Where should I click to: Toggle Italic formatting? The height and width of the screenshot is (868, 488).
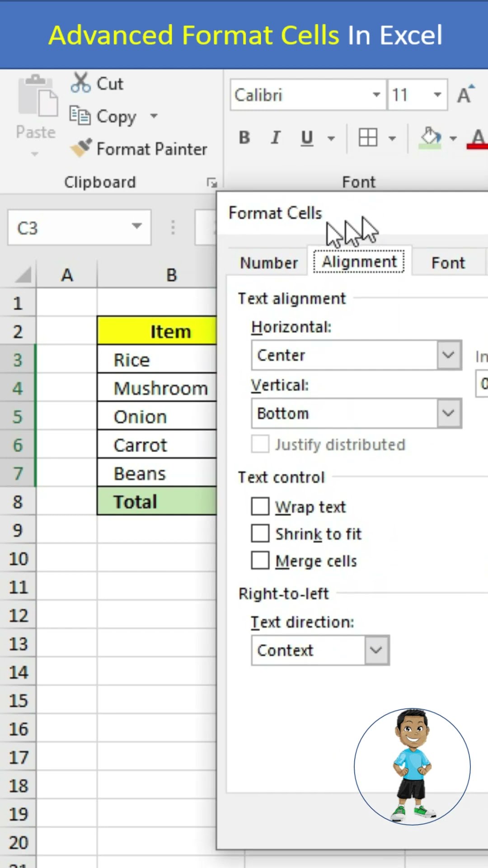point(275,137)
